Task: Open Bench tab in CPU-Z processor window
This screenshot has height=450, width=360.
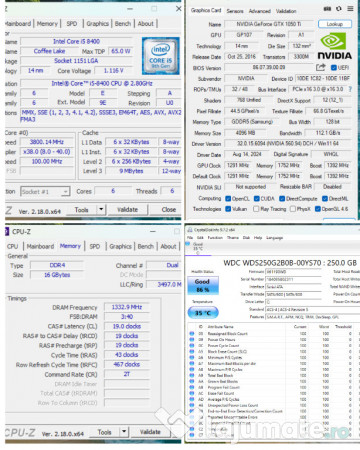Action: point(123,24)
